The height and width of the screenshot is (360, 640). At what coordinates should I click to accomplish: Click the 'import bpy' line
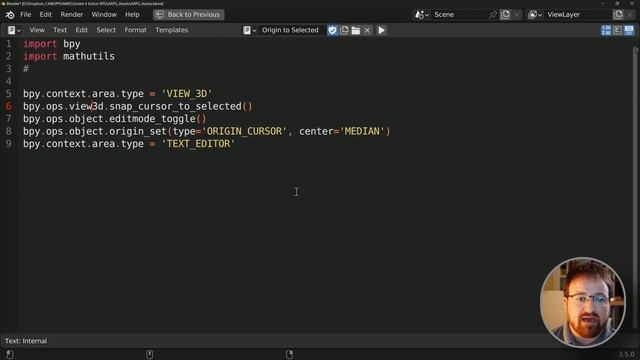(52, 44)
